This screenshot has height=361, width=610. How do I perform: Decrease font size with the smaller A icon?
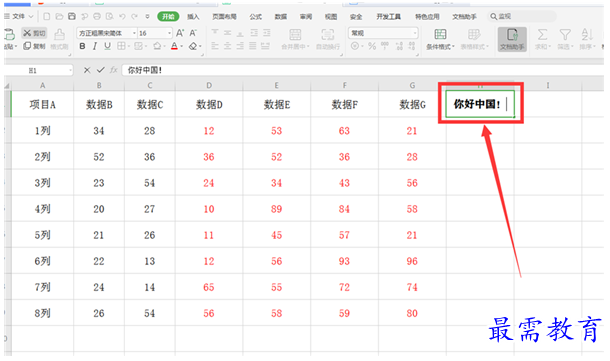pyautogui.click(x=193, y=33)
